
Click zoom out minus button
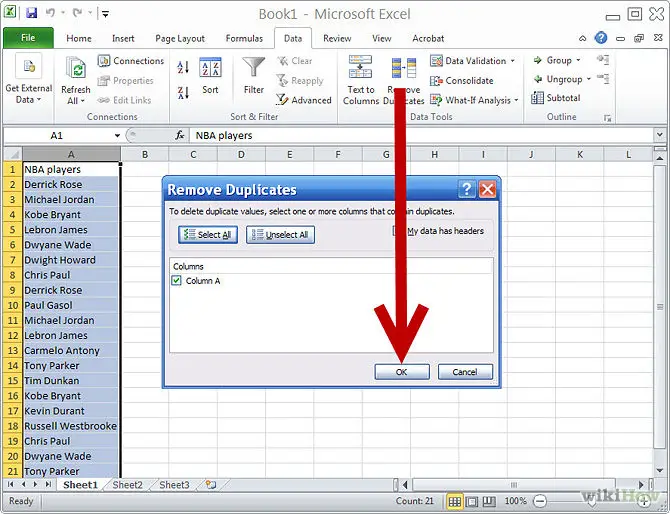click(x=540, y=501)
